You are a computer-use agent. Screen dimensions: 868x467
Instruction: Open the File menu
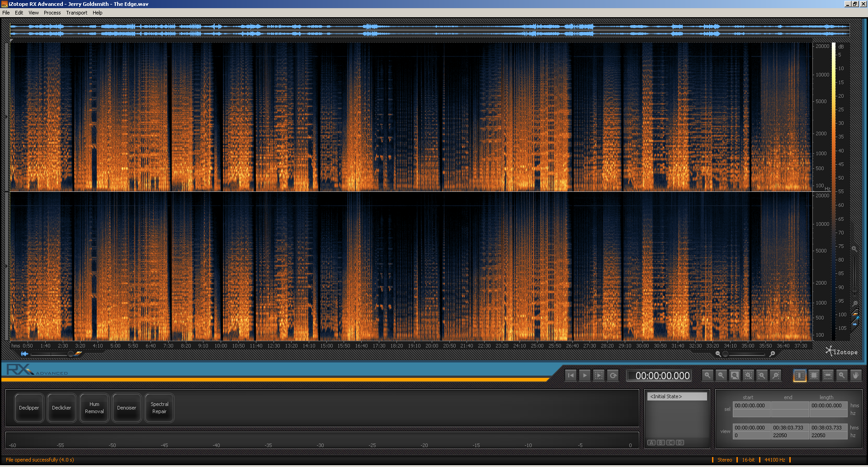(6, 13)
